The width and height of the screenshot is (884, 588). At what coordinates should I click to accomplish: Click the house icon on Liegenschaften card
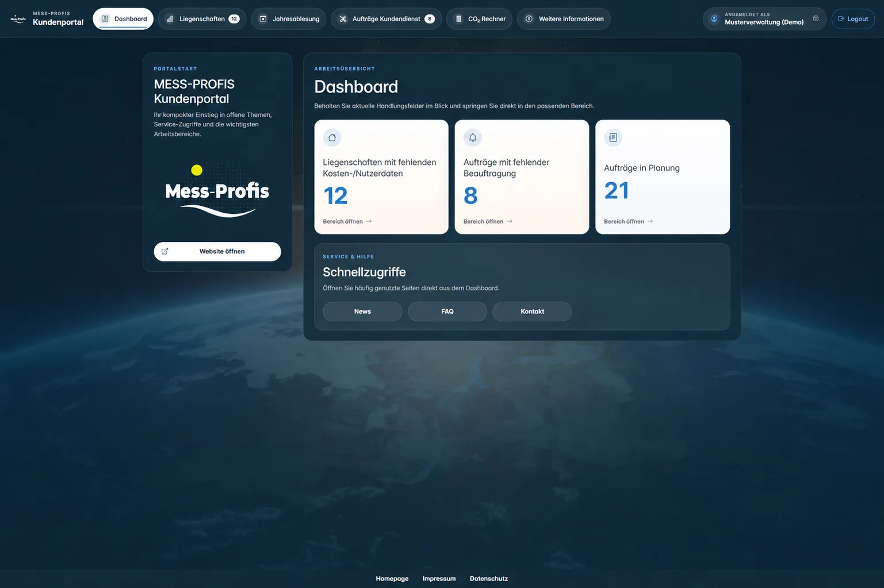tap(332, 138)
